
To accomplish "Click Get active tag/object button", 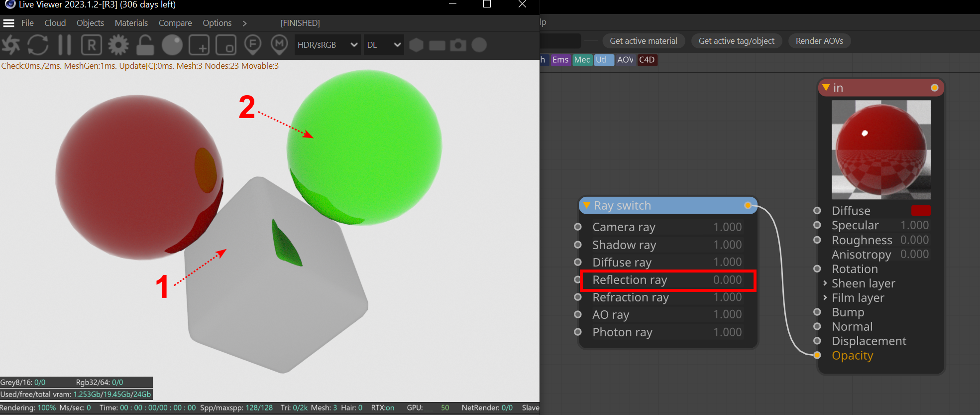I will (x=737, y=41).
